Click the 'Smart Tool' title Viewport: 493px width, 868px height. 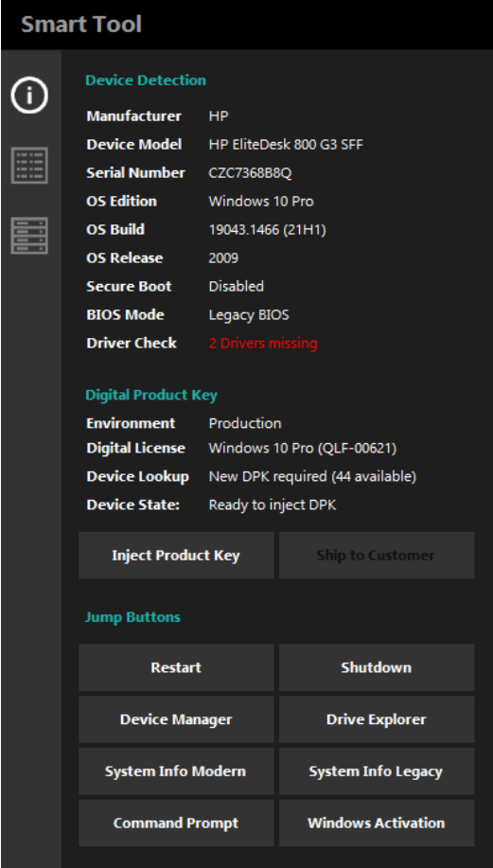(x=81, y=25)
